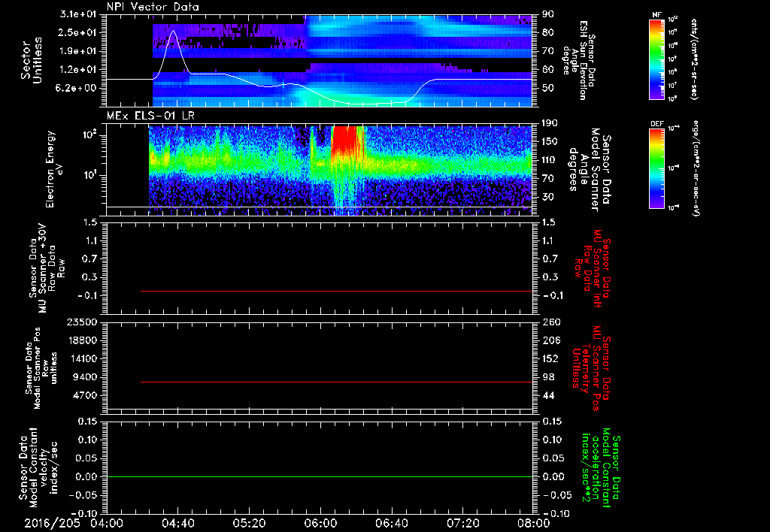Click the '08:00' end time label
The height and width of the screenshot is (532, 770).
point(534,523)
